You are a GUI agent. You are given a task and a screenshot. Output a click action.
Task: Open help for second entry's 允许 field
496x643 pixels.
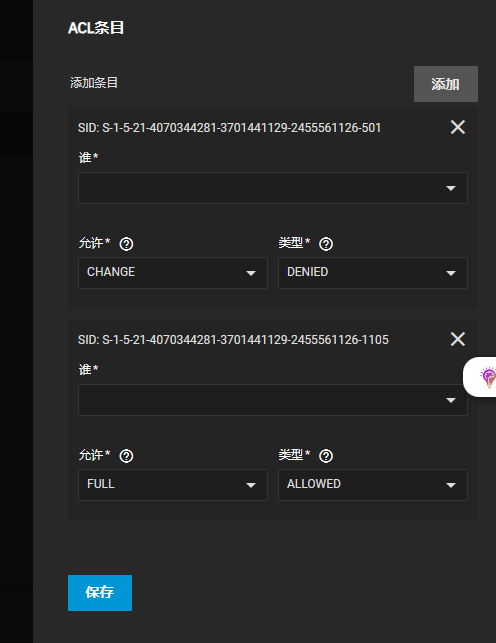point(126,456)
